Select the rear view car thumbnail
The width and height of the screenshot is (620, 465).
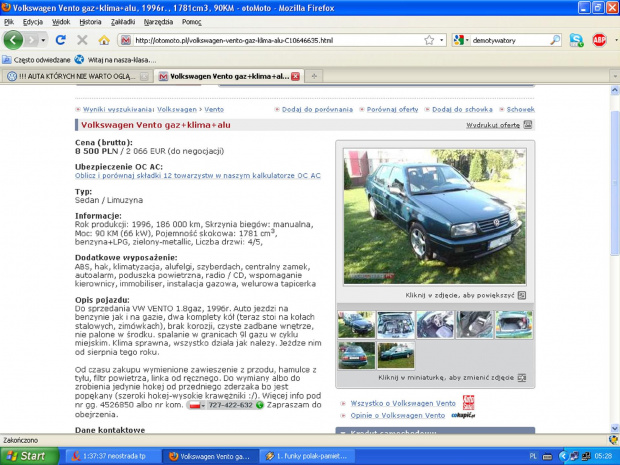pos(356,355)
